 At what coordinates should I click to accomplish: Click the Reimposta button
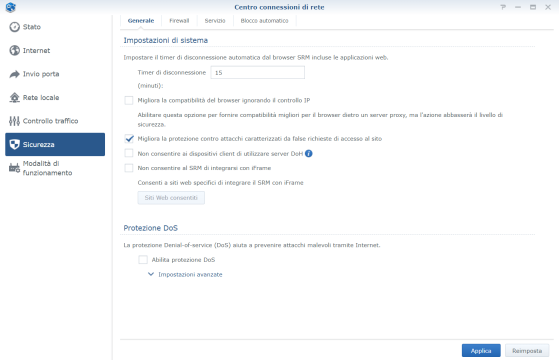click(527, 351)
